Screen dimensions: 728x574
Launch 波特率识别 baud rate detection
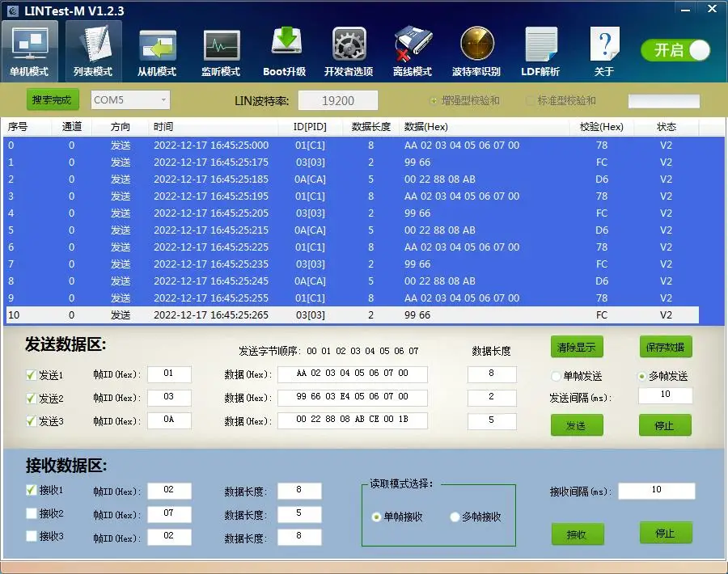(x=476, y=50)
